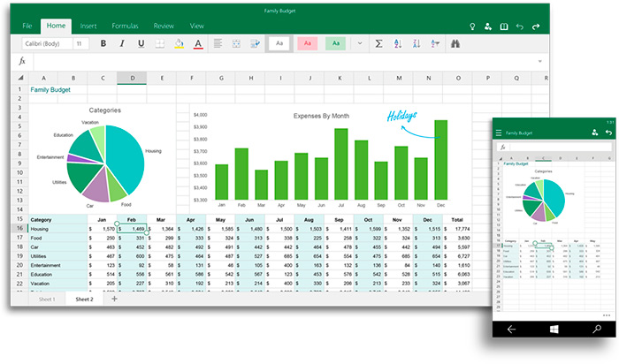Click the lightbulb Tell Me icon
Viewport: 619px width, 364px height.
(x=473, y=27)
